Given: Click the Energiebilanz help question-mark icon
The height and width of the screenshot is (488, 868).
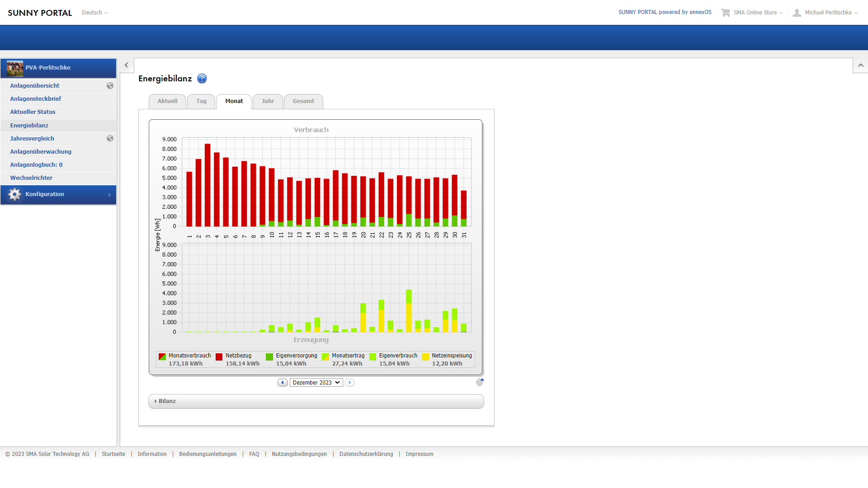Looking at the screenshot, I should pyautogui.click(x=202, y=79).
